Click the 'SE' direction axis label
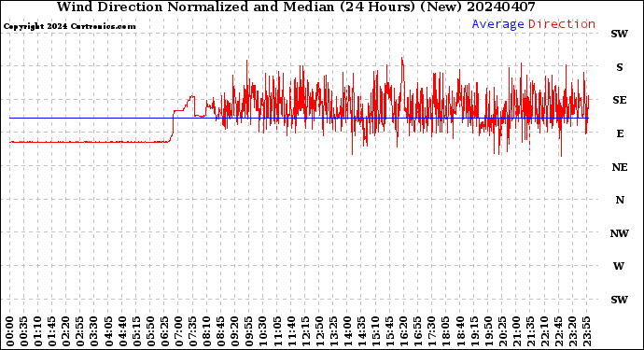Viewport: 644px width, 350px height. [x=620, y=100]
